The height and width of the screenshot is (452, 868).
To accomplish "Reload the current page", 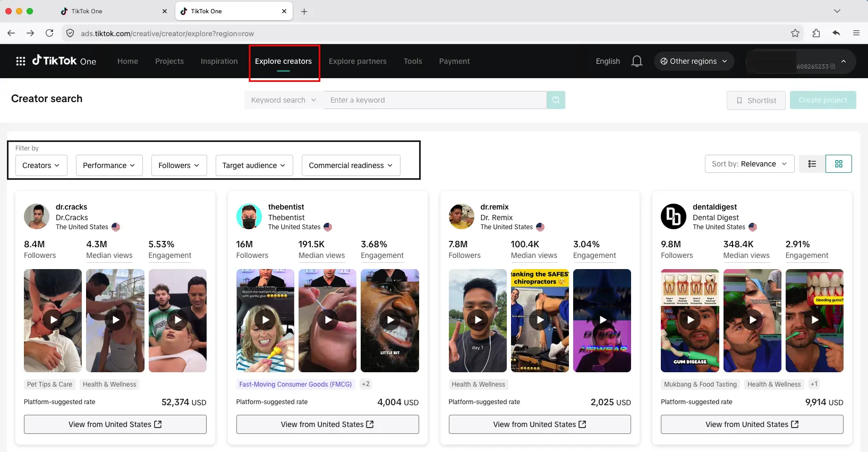I will [x=49, y=33].
